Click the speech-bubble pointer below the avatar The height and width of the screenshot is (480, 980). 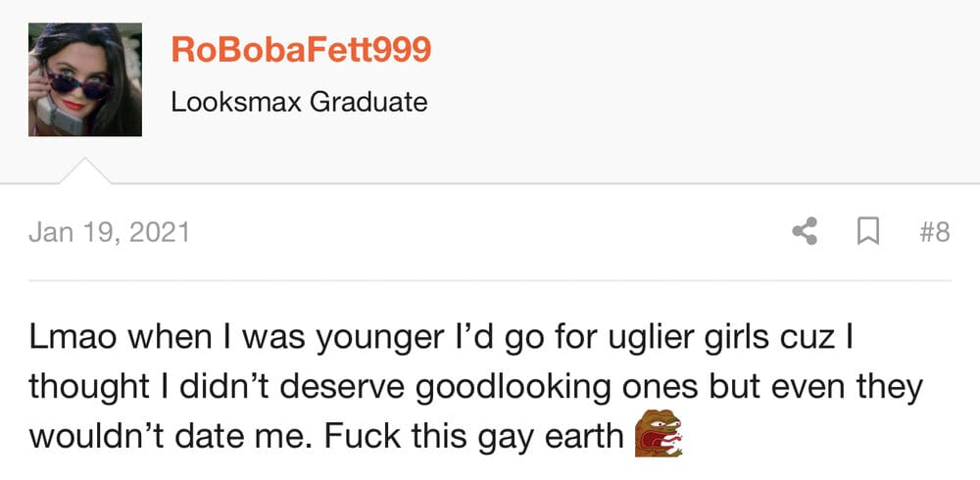click(85, 170)
